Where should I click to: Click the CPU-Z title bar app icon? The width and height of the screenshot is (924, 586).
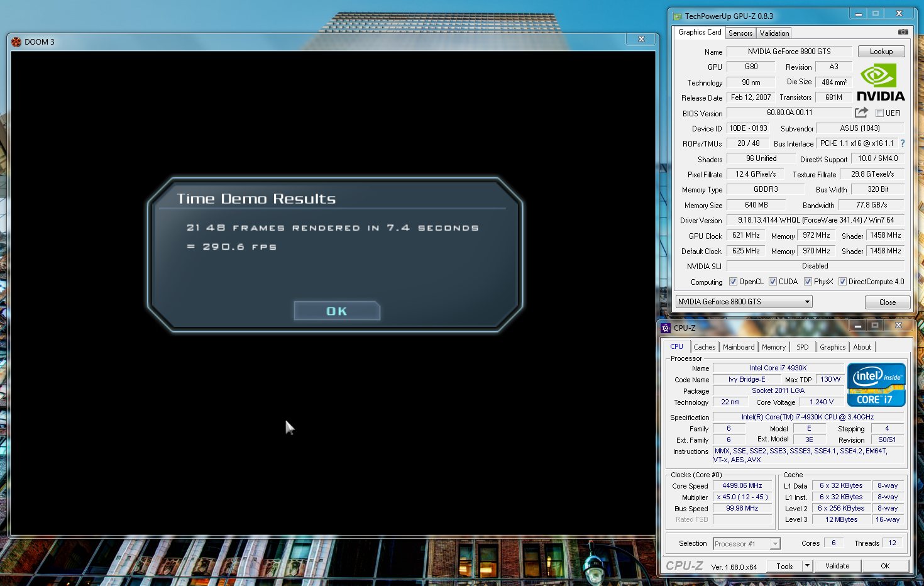(666, 328)
